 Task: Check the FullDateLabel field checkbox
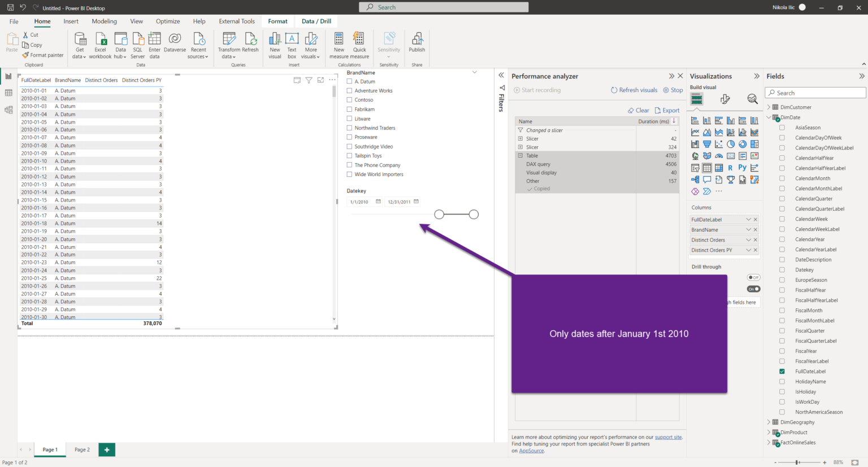[782, 371]
